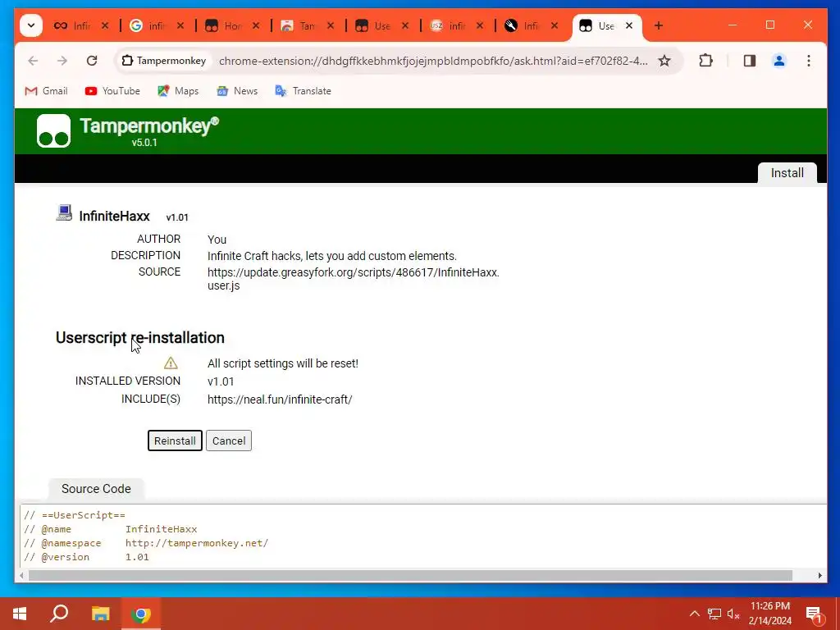Click the scroll left arrow in source code
The image size is (840, 630).
tap(22, 575)
